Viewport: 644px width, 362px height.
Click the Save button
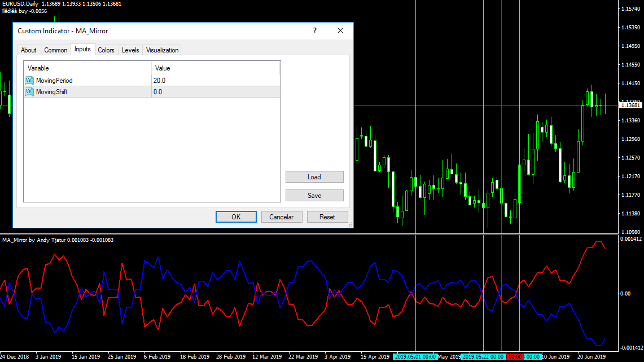[314, 195]
